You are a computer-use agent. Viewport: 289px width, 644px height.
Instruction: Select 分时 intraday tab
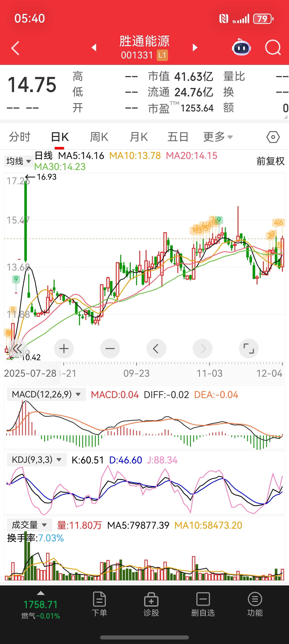click(x=19, y=137)
